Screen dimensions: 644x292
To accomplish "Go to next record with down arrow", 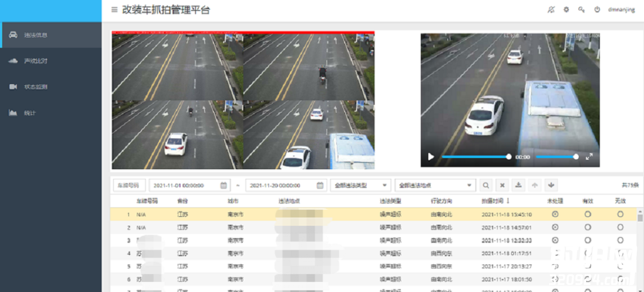I will pyautogui.click(x=551, y=185).
